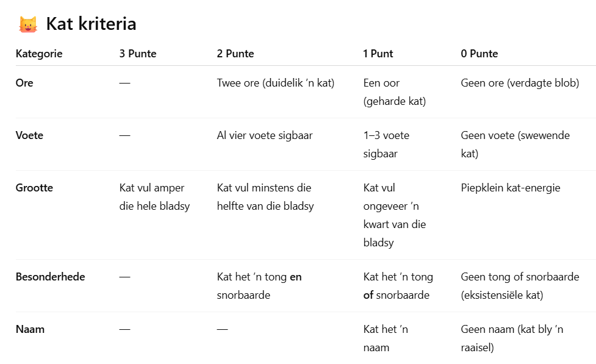Image resolution: width=596 pixels, height=364 pixels.
Task: Click the "Twee ore (duidelik 'n kat)" cell
Action: [x=276, y=83]
